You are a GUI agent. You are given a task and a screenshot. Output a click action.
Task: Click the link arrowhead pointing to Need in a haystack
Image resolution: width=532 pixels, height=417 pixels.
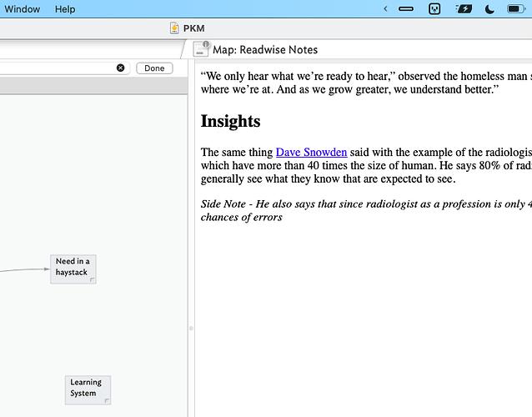(47, 269)
